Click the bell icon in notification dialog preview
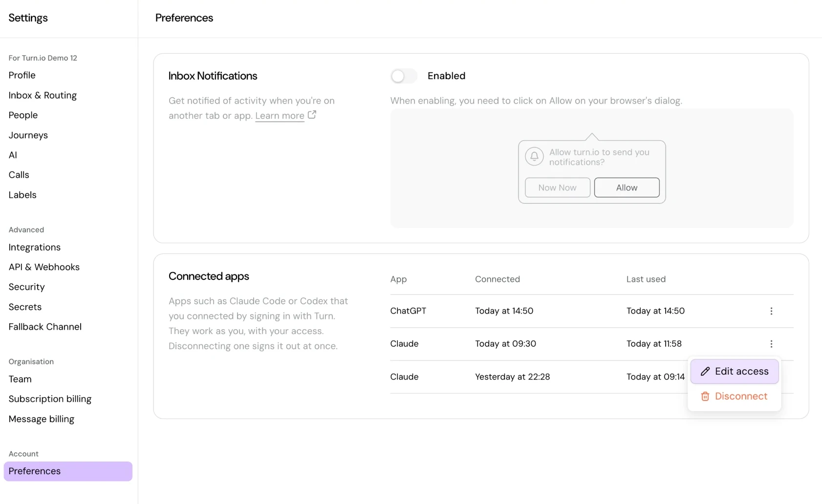The height and width of the screenshot is (504, 822). [x=534, y=156]
